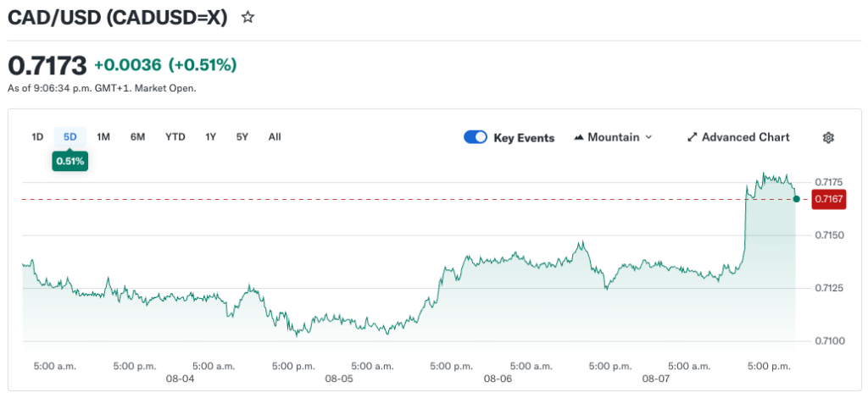Click the red 0.7167 previous close label
The height and width of the screenshot is (398, 868).
(829, 199)
